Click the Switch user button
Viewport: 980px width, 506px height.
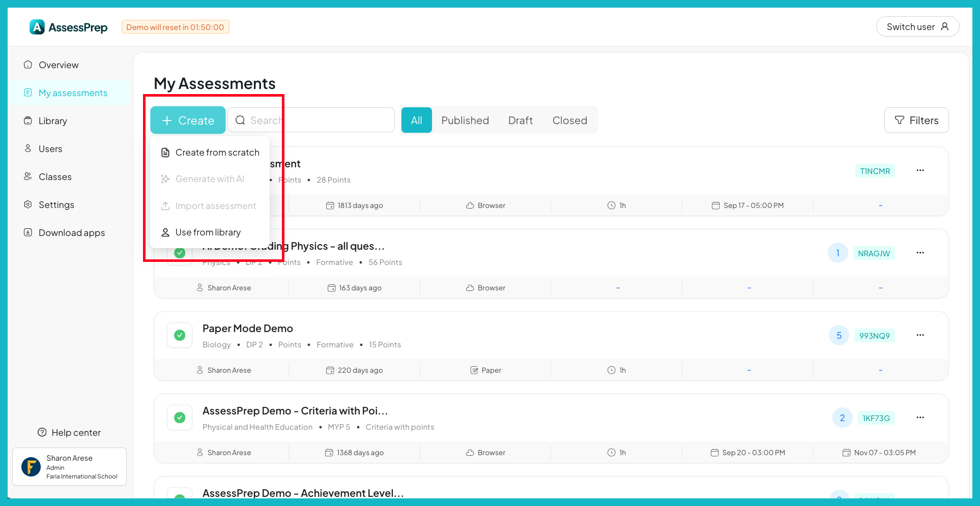click(917, 26)
